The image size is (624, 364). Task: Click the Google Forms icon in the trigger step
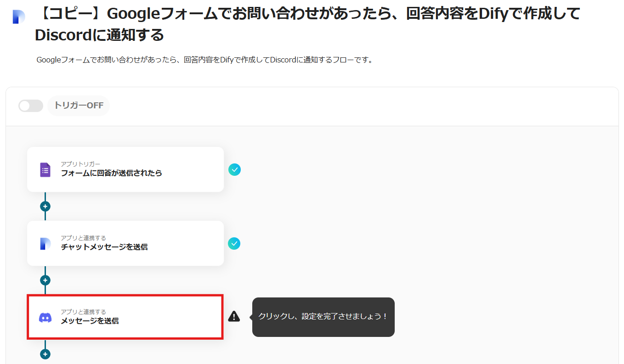(x=45, y=170)
